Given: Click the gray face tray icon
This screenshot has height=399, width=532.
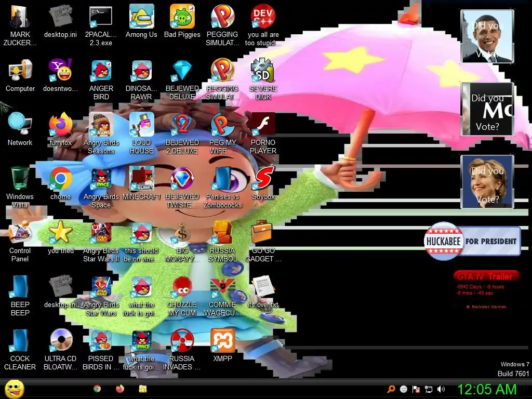Looking at the screenshot, I should [403, 389].
